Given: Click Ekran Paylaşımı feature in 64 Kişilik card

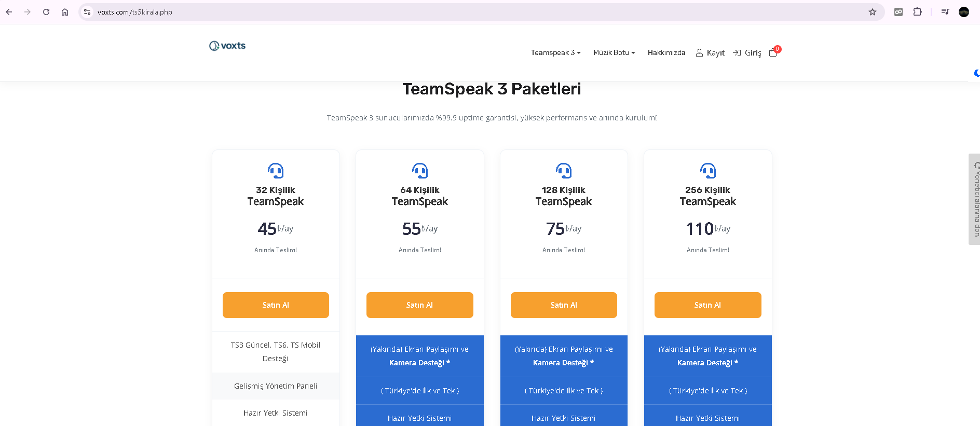Looking at the screenshot, I should click(420, 356).
